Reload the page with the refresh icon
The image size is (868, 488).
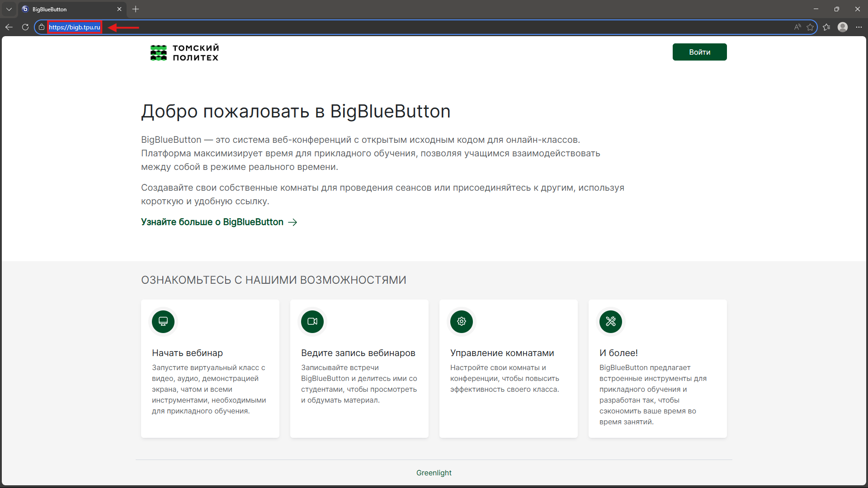pyautogui.click(x=25, y=27)
